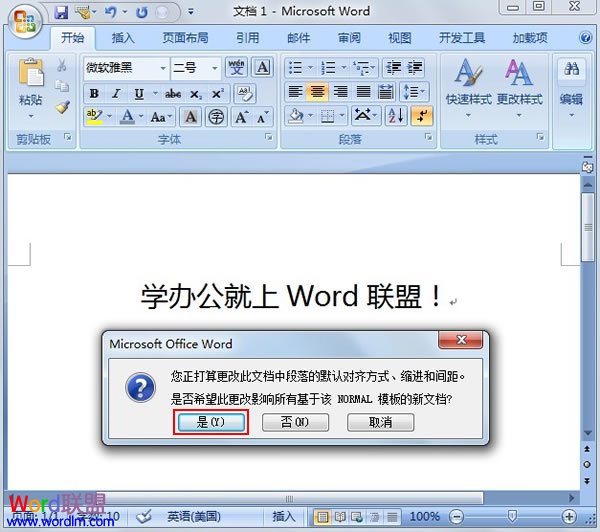Switch to 审阅 tab
This screenshot has height=532, width=600.
(349, 38)
